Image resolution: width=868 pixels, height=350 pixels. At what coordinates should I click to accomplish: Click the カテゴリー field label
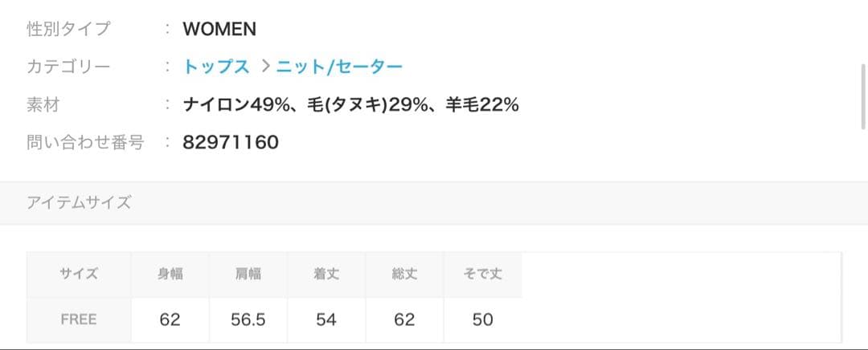[x=68, y=67]
